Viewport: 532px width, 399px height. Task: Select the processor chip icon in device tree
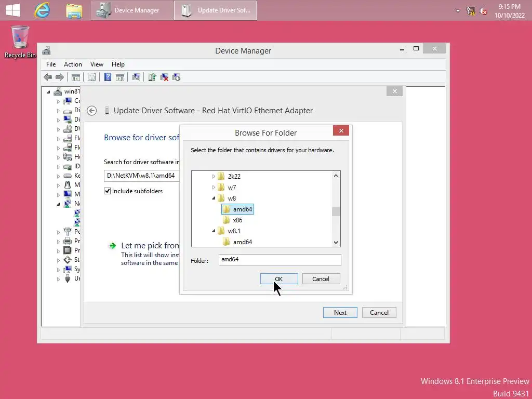point(68,250)
